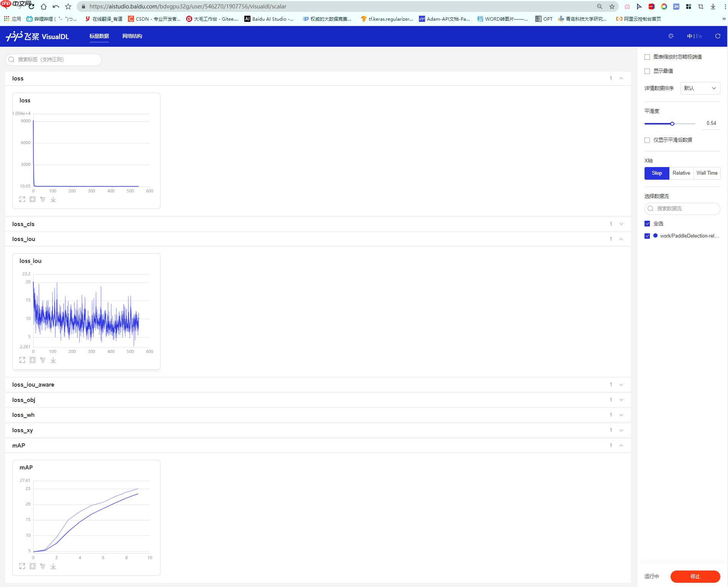The width and height of the screenshot is (728, 587).
Task: Click the browser home icon
Action: 44,7
